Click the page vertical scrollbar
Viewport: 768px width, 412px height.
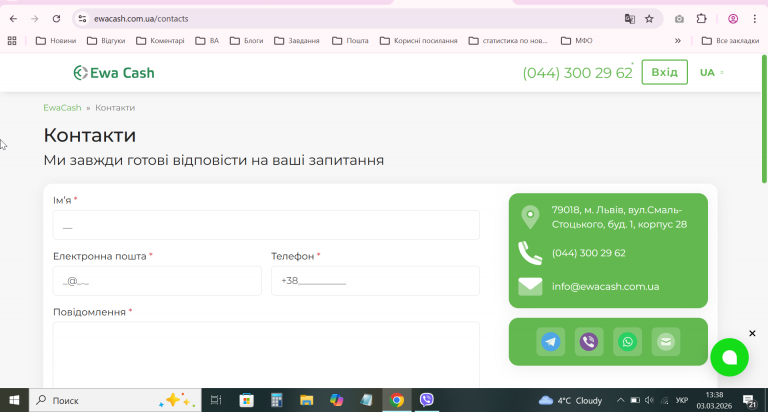click(x=765, y=119)
